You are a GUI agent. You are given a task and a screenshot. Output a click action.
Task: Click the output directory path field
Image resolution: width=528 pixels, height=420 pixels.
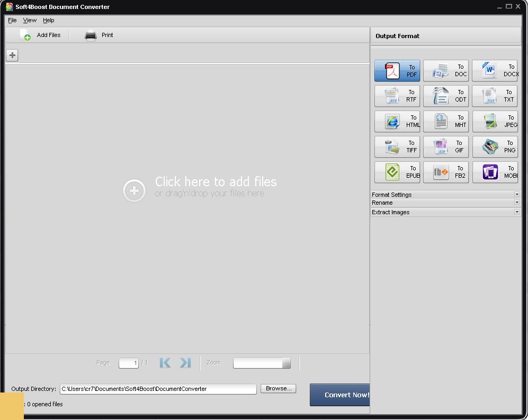point(157,388)
